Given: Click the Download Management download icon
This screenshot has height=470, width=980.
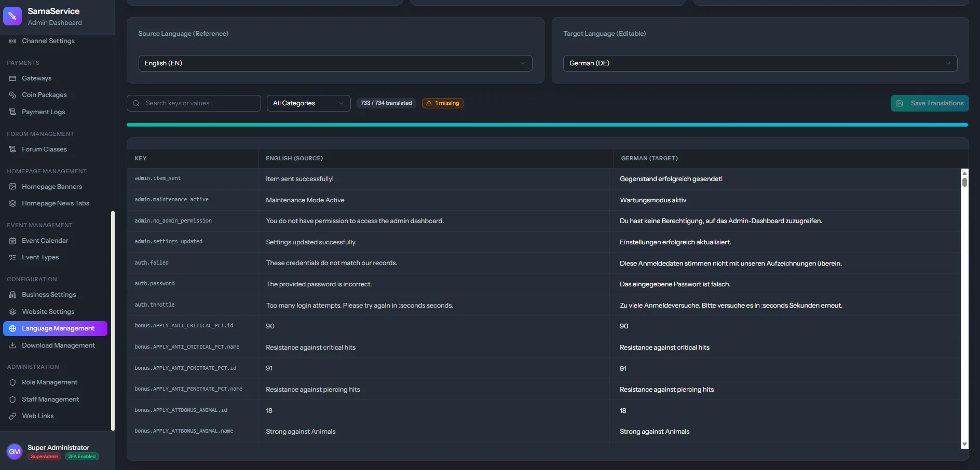Looking at the screenshot, I should [x=12, y=345].
